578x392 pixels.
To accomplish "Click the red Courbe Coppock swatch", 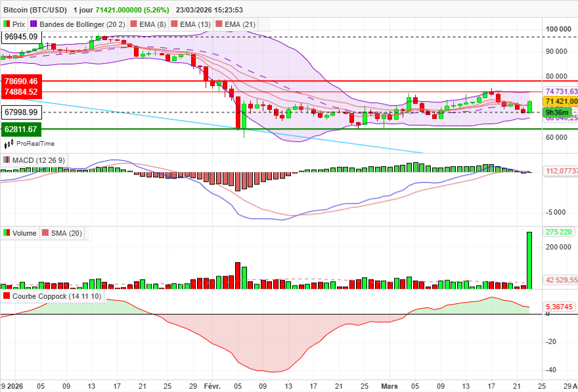I will [x=7, y=296].
